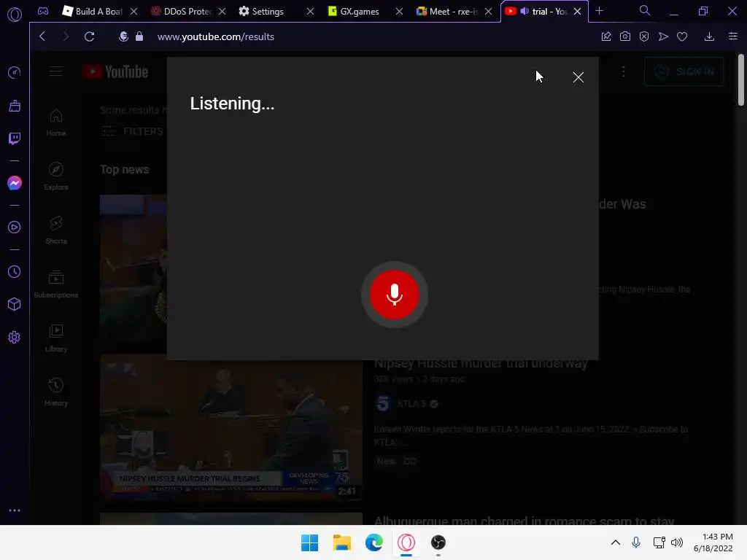Click the taskbar microphone tray icon
This screenshot has width=747, height=560.
tap(636, 542)
